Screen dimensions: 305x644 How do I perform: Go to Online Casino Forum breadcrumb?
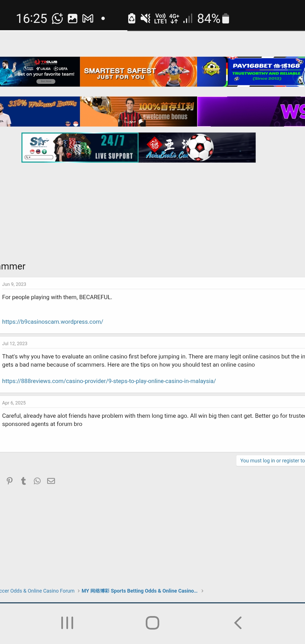coord(37,591)
